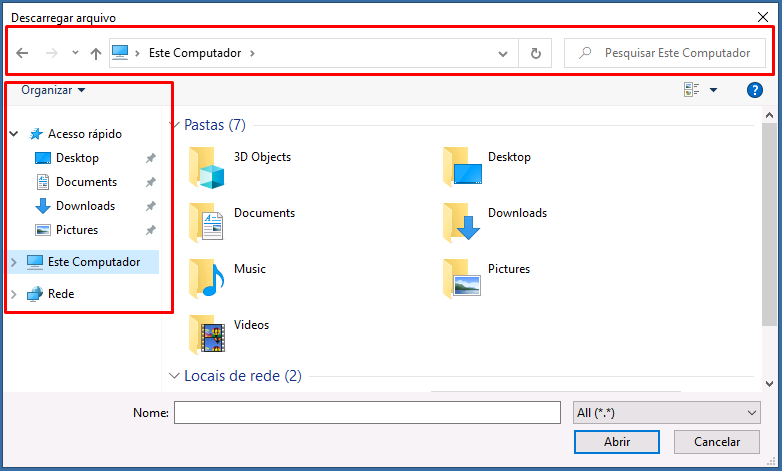782x471 pixels.
Task: Select Documents in quick access sidebar
Action: [86, 182]
